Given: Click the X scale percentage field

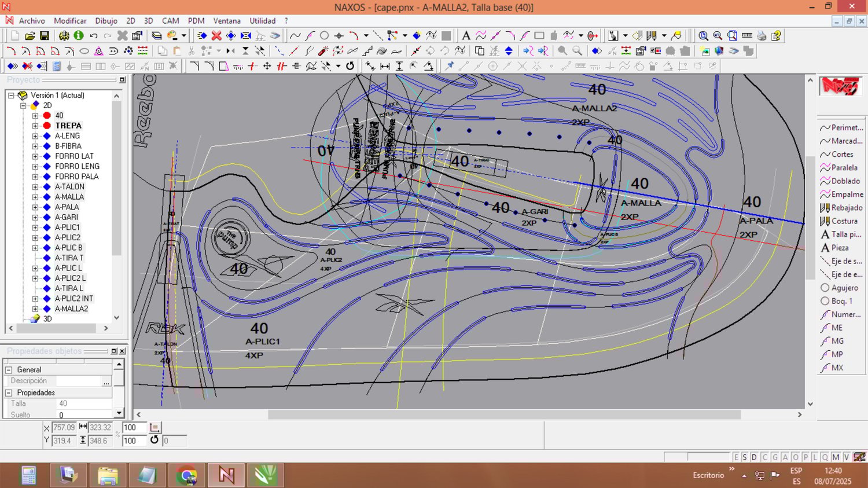Looking at the screenshot, I should (134, 428).
